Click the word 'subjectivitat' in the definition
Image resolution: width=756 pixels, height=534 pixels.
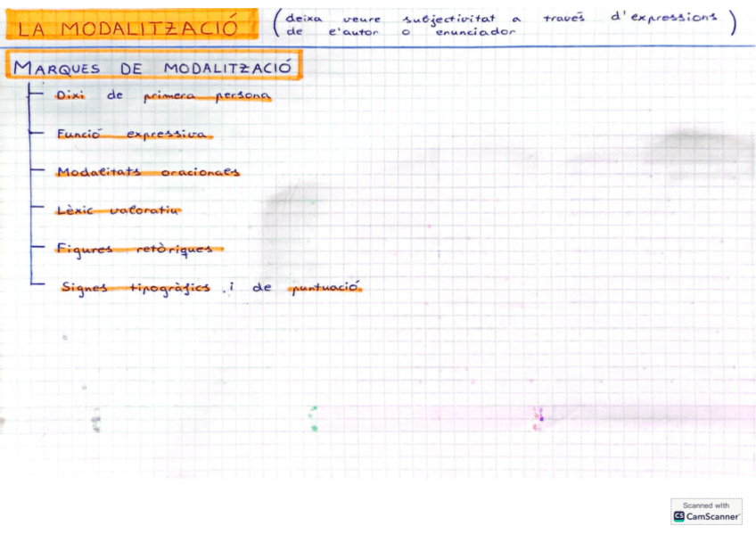pos(449,20)
